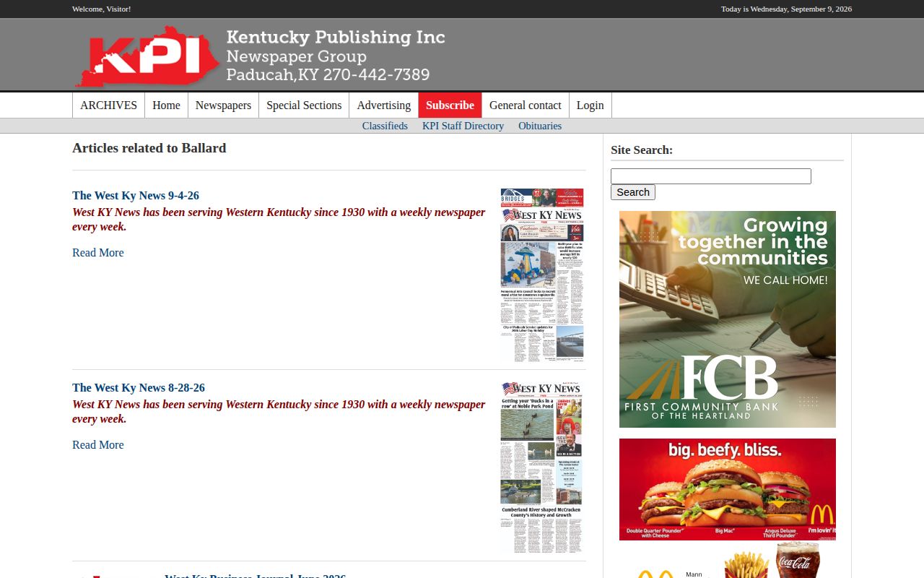Open The West Ky News 9-4-26 article
The height and width of the screenshot is (578, 924).
click(136, 196)
